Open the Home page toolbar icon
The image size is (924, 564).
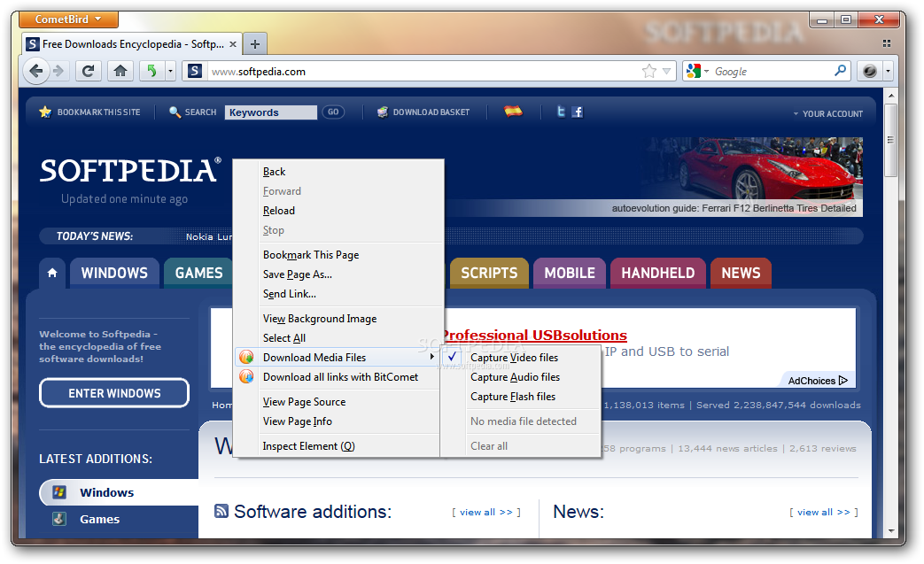pyautogui.click(x=120, y=71)
